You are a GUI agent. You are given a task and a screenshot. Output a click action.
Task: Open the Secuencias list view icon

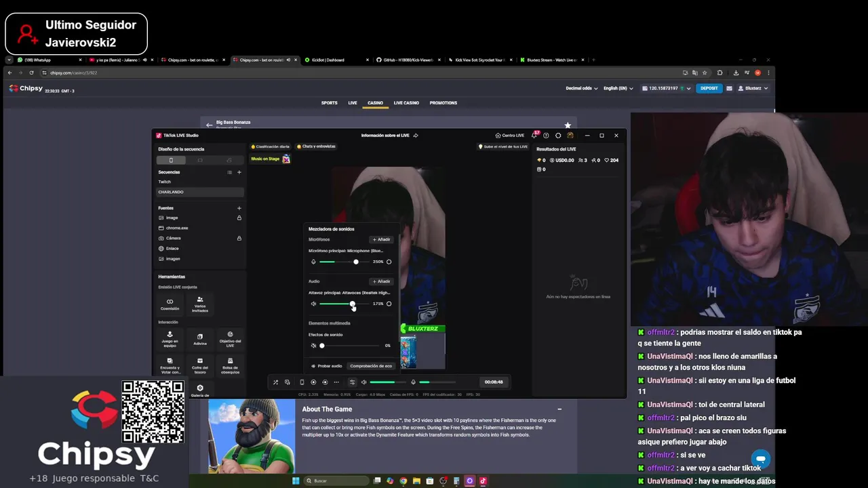click(229, 172)
